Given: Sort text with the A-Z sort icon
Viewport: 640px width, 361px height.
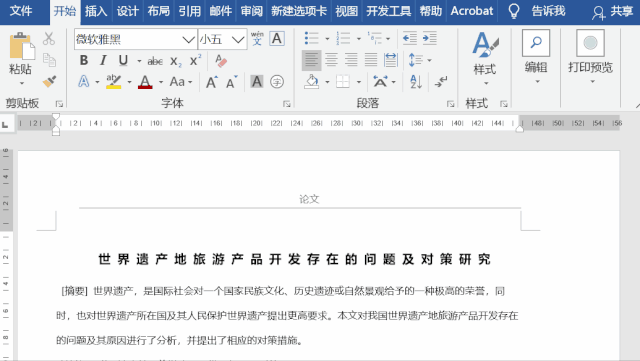Looking at the screenshot, I should 416,82.
